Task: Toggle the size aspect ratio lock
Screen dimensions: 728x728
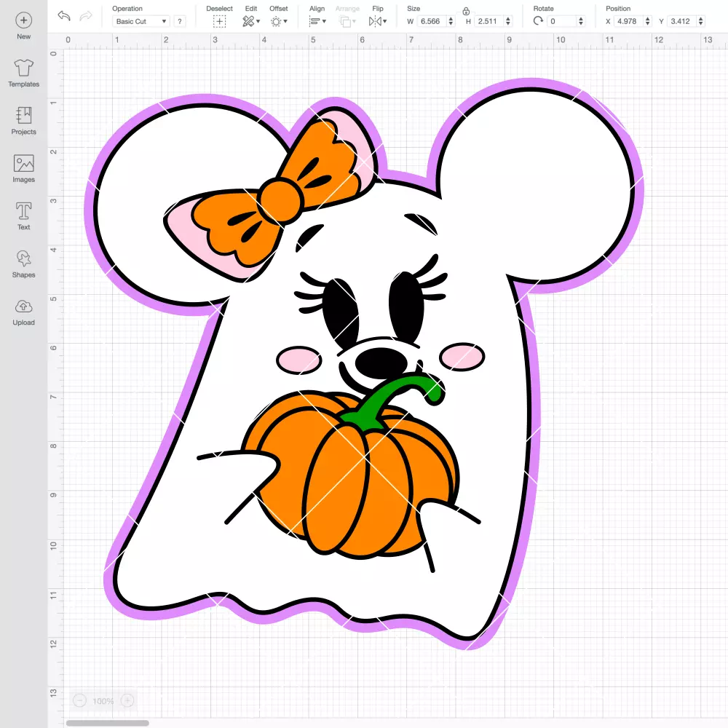Action: pyautogui.click(x=466, y=11)
